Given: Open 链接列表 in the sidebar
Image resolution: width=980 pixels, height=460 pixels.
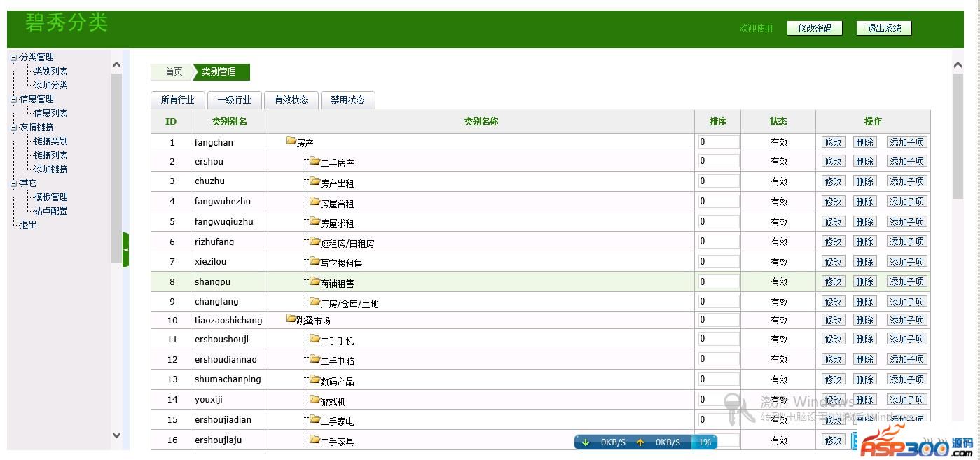Looking at the screenshot, I should coord(50,155).
